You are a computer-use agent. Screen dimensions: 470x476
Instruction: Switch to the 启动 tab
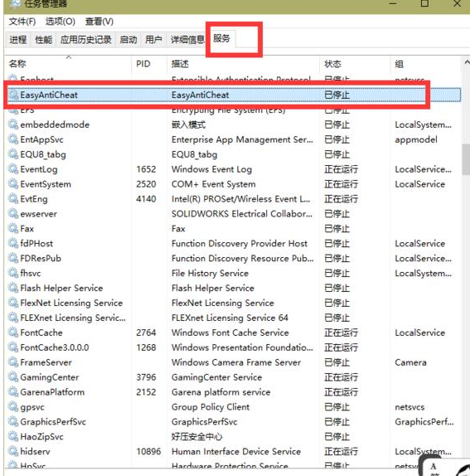[128, 40]
